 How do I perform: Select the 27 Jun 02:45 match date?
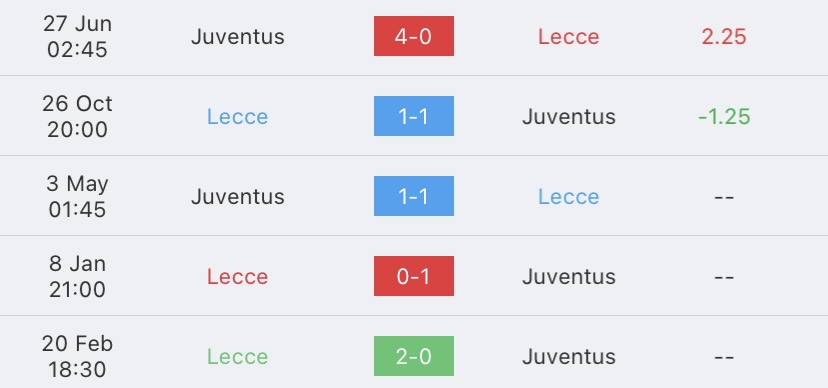point(77,36)
